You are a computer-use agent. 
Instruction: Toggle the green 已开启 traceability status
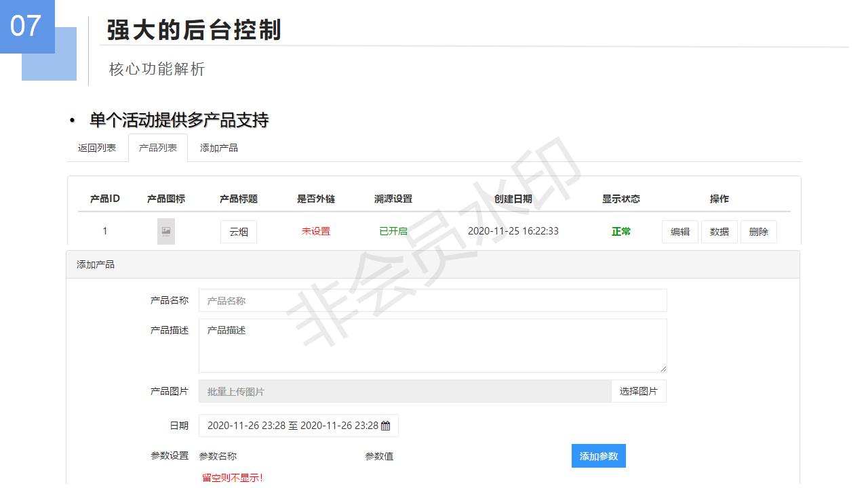click(x=393, y=231)
